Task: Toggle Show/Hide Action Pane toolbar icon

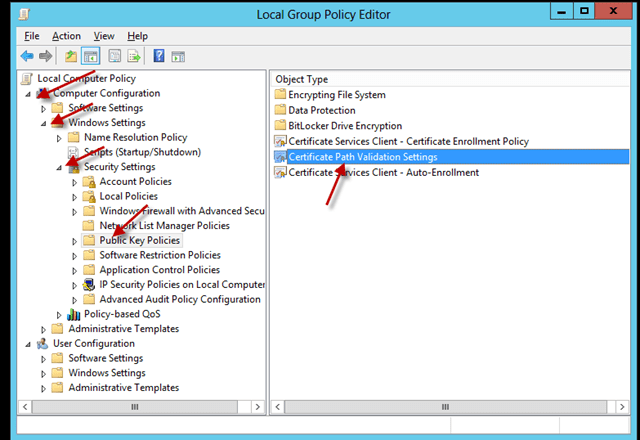Action: pos(178,56)
